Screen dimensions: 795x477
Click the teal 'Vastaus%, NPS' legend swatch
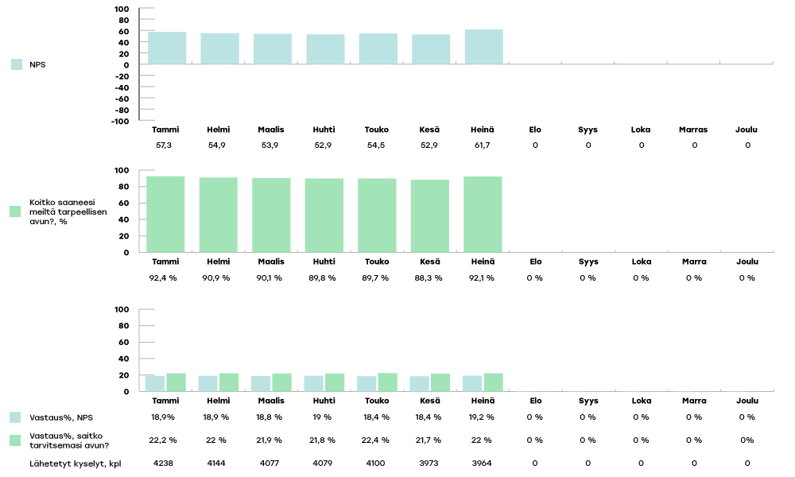click(x=16, y=417)
